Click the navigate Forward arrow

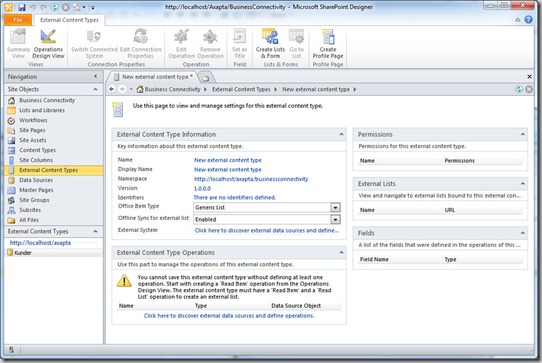coord(122,89)
